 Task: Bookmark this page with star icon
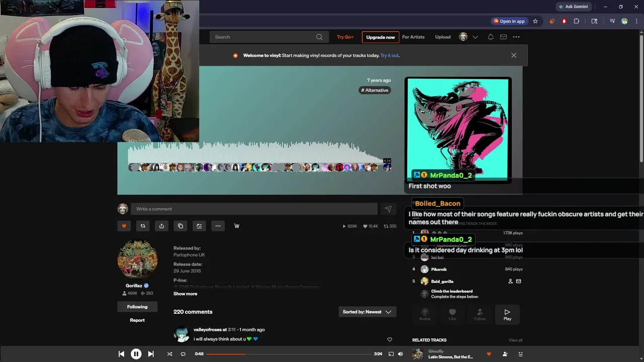pos(535,21)
